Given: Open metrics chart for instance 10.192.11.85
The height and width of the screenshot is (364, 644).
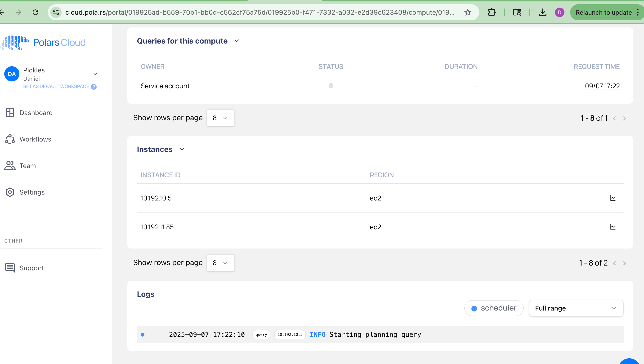Looking at the screenshot, I should coord(612,227).
